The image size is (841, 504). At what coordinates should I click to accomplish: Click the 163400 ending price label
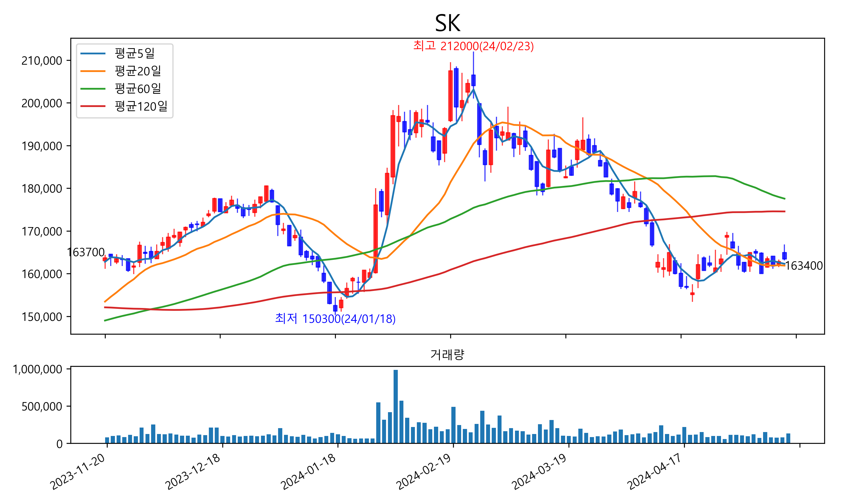pos(804,266)
